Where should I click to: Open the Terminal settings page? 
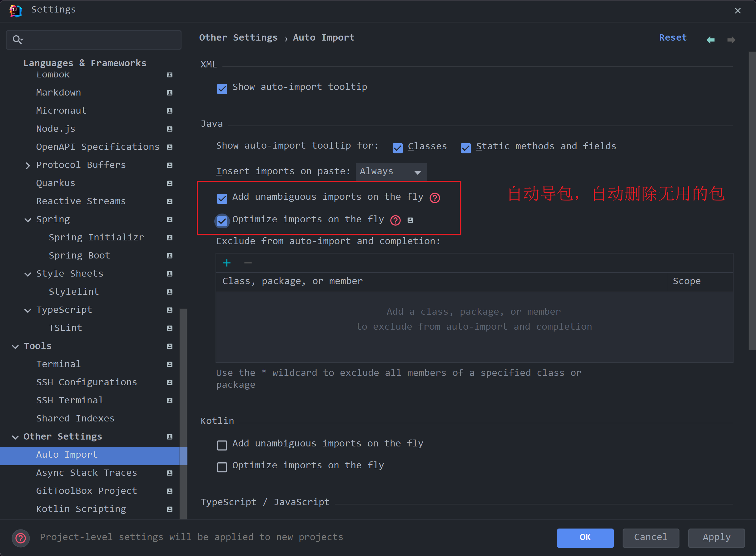59,364
